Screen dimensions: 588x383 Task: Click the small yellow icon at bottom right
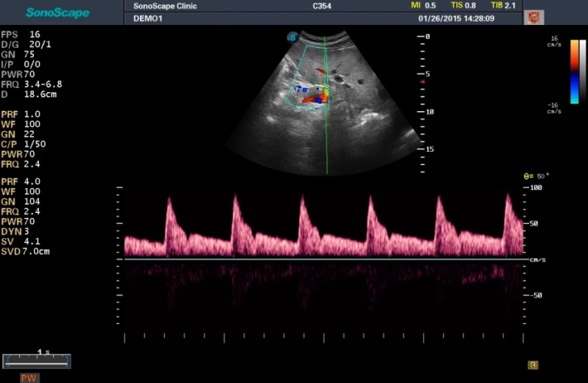point(533,364)
